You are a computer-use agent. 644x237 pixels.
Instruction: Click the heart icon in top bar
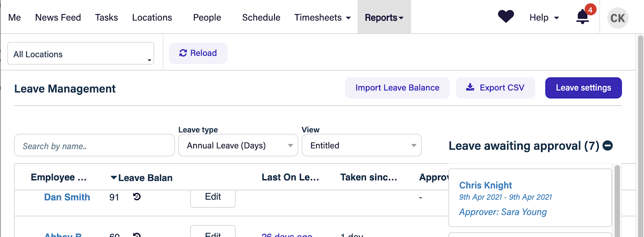[x=506, y=17]
